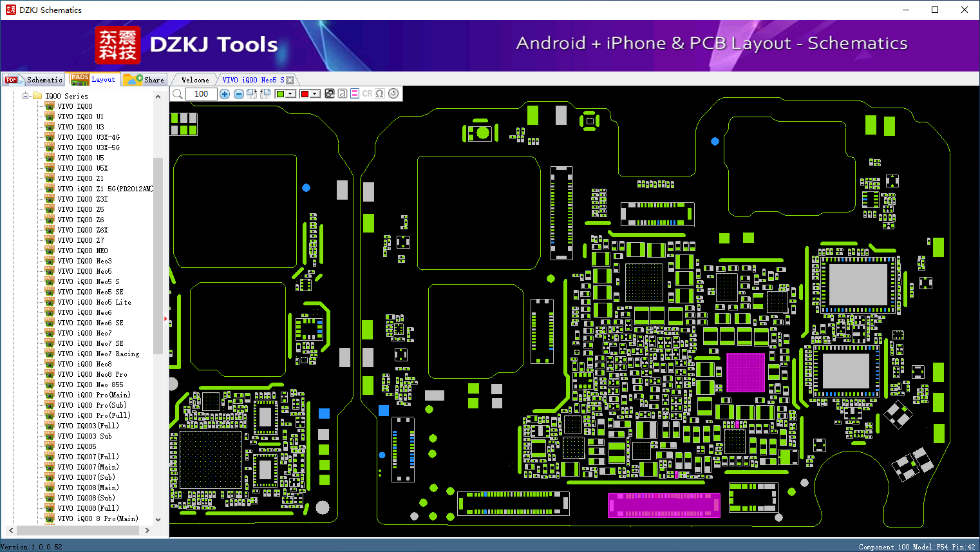Open VIVO iQOO Pro(Main) layout
The image size is (980, 552).
pyautogui.click(x=94, y=395)
